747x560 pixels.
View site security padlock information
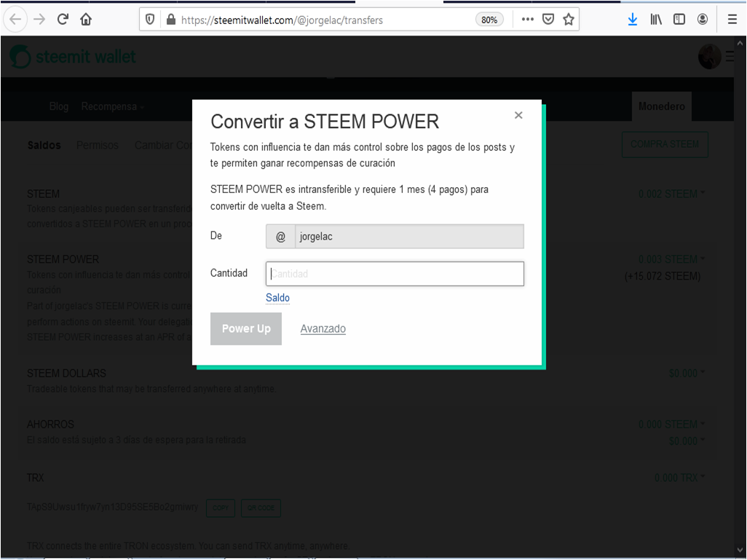[x=171, y=20]
